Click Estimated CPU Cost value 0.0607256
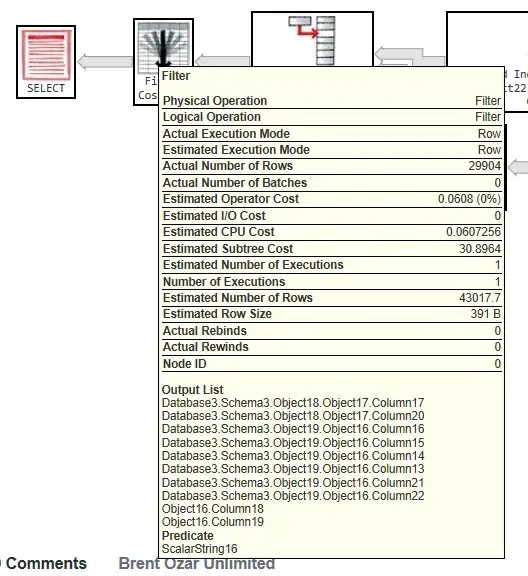The height and width of the screenshot is (576, 528). pos(473,232)
